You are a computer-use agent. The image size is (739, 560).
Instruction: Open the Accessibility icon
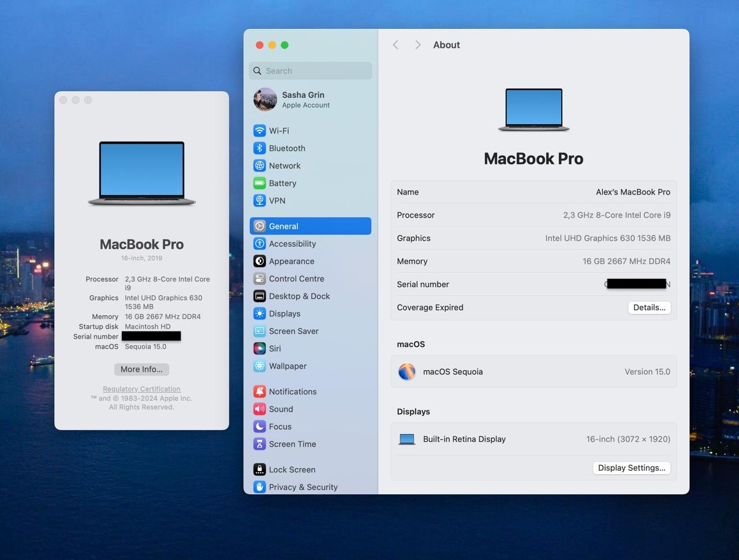click(260, 244)
